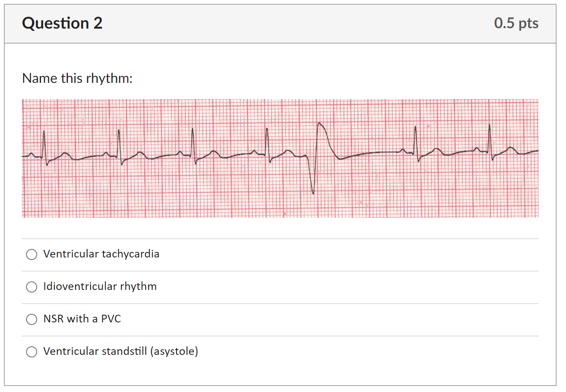Viewport: 566px width, 392px height.
Task: Click the 'Ventricular standstill (asystole)' answer text
Action: click(x=121, y=351)
